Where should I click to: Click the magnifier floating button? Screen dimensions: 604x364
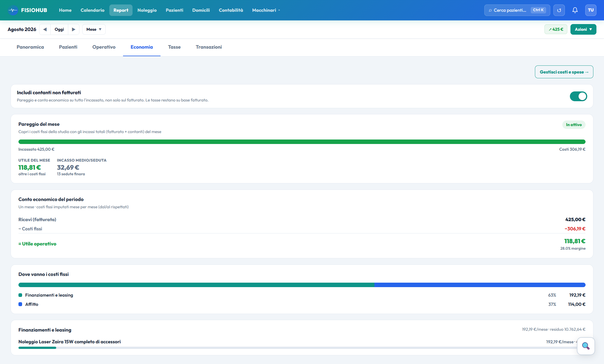click(586, 346)
